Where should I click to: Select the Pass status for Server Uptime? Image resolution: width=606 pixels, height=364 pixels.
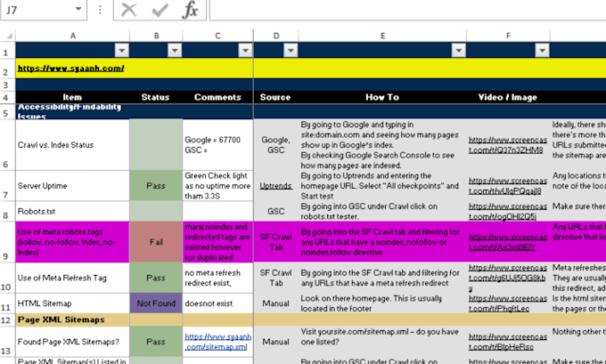click(x=156, y=186)
